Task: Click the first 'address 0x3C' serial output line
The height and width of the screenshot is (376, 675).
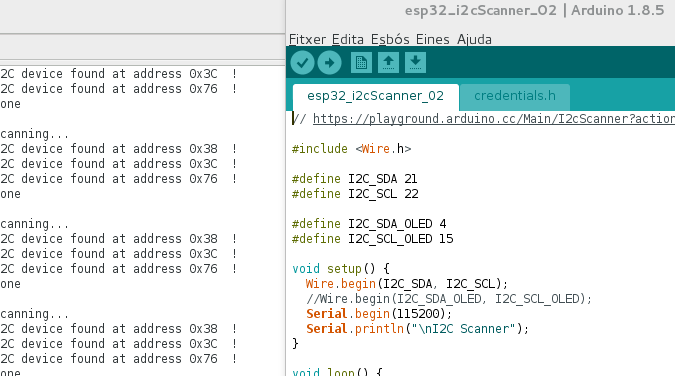Action: tap(118, 74)
